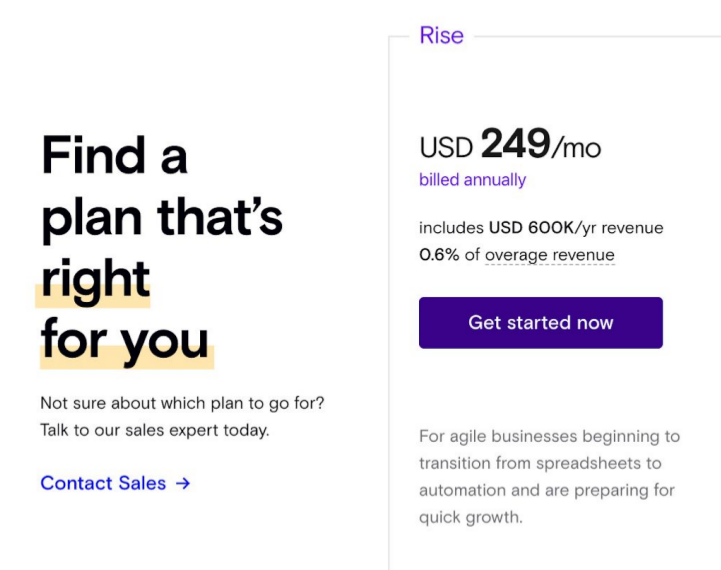This screenshot has width=721, height=570.
Task: Select the Rise plan title
Action: [x=441, y=36]
